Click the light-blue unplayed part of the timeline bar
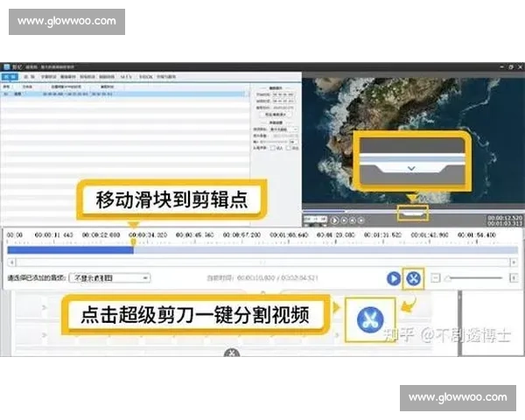 click(x=325, y=250)
